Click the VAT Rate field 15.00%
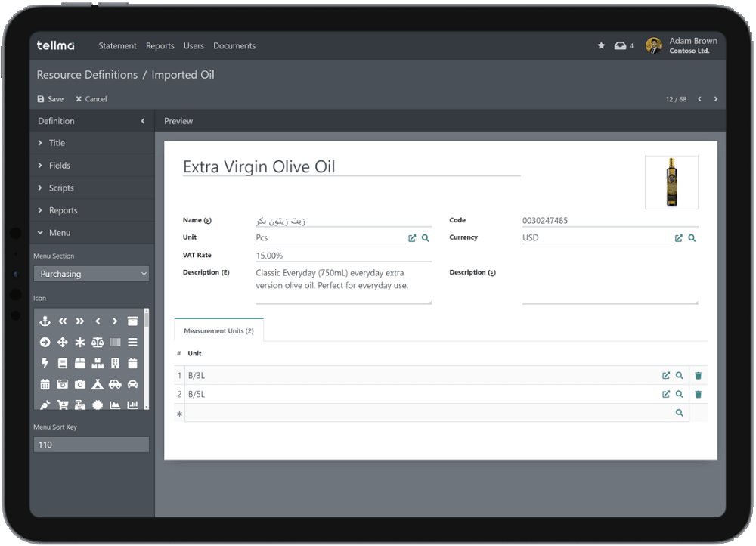The height and width of the screenshot is (546, 756). (343, 256)
